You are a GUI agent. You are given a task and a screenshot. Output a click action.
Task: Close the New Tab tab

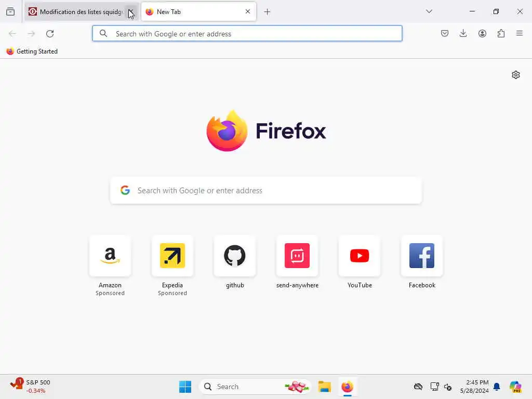pyautogui.click(x=248, y=11)
